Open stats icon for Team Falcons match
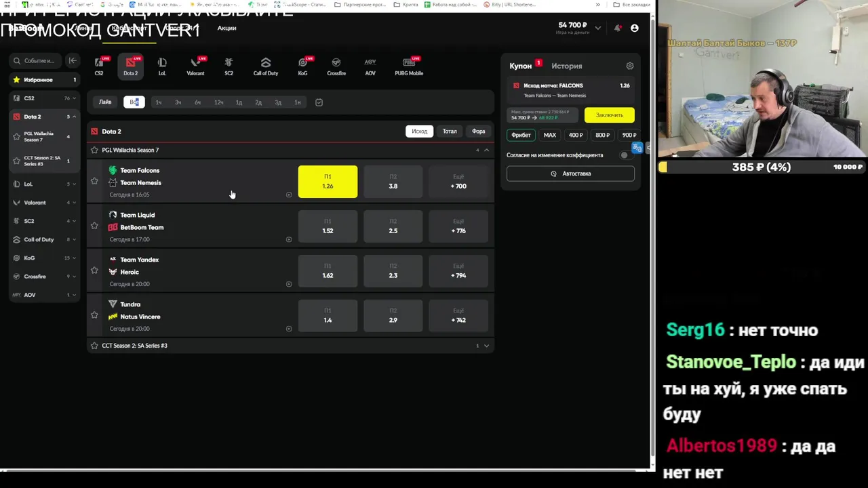 289,195
